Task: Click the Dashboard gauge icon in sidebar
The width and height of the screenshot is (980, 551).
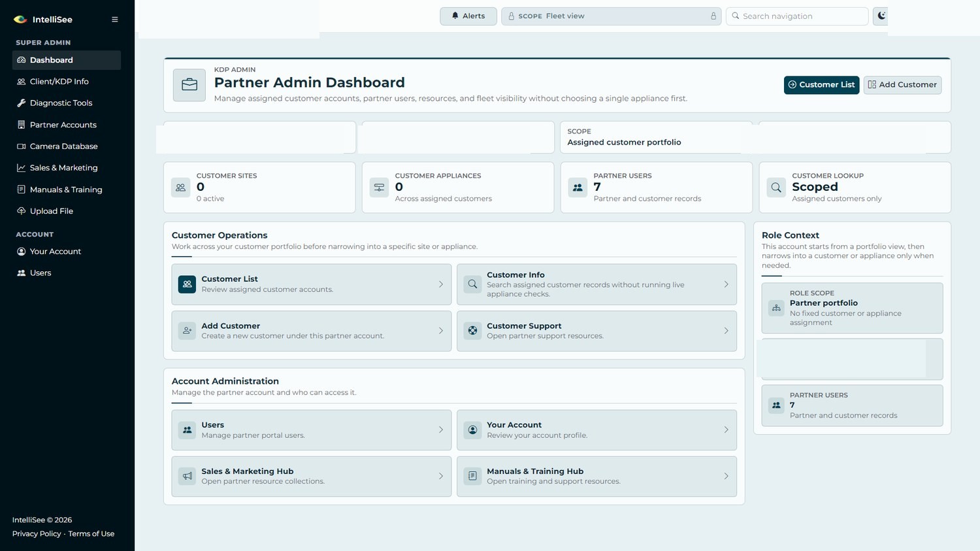Action: point(22,60)
